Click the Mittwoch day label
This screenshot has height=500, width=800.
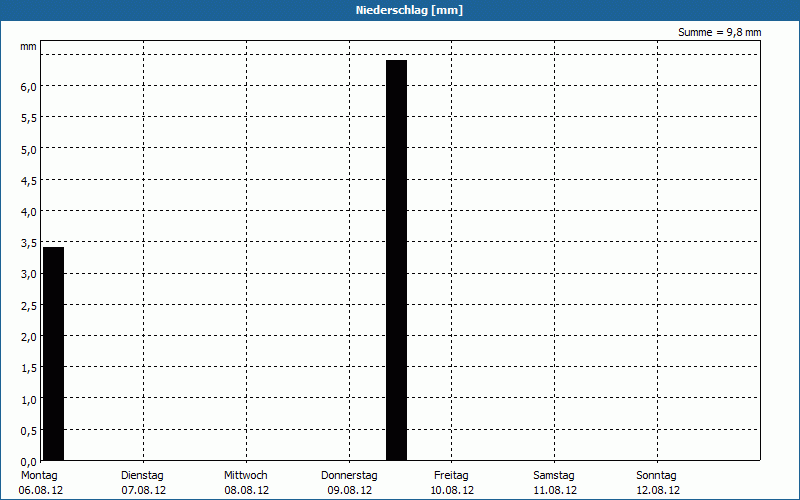coord(246,476)
